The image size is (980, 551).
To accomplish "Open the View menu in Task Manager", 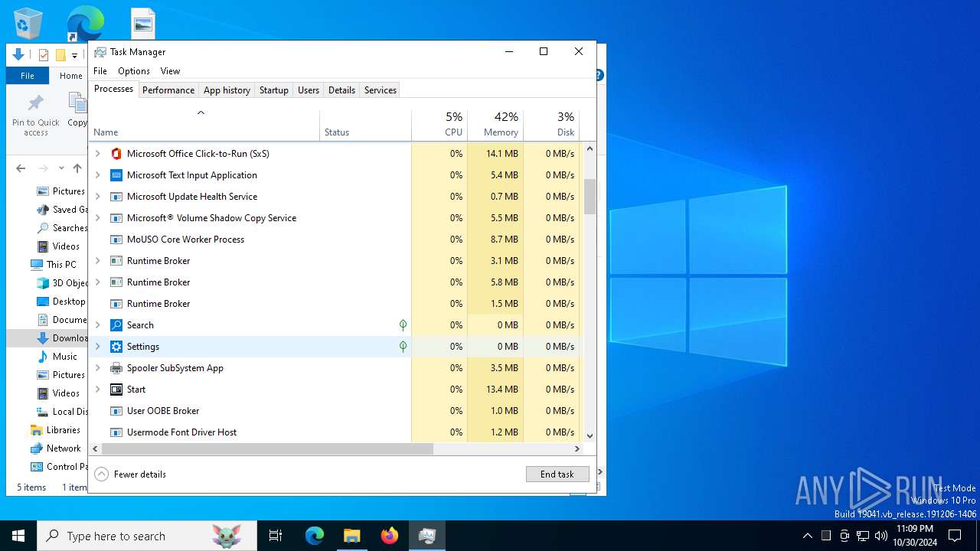I will click(x=170, y=71).
